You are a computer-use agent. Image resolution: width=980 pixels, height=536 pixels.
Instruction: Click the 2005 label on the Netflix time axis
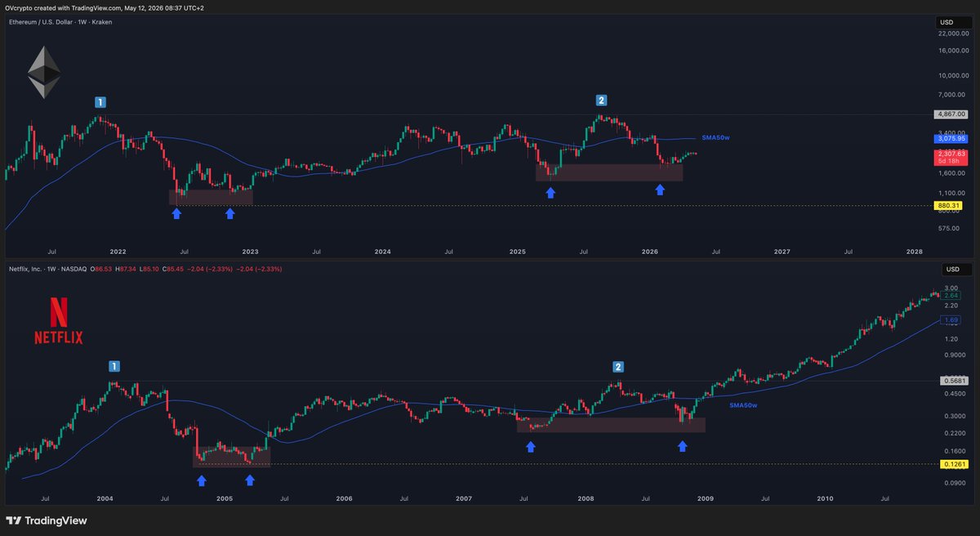pyautogui.click(x=225, y=498)
